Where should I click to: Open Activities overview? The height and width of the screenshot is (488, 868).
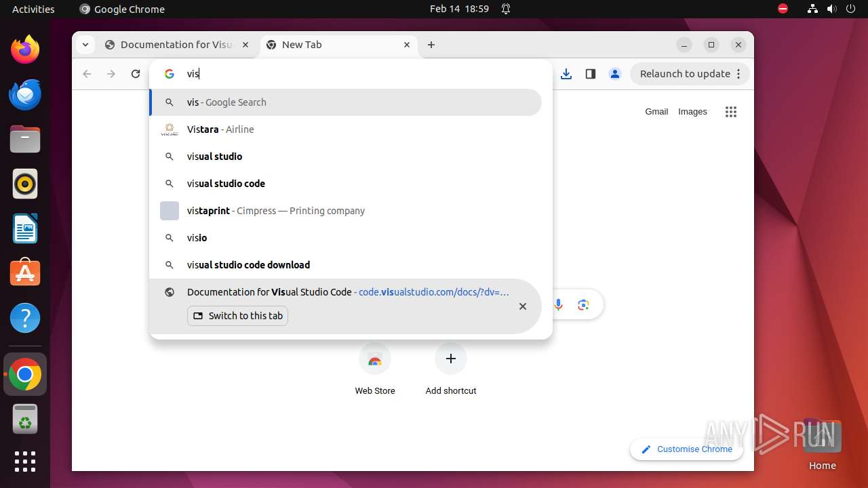33,9
